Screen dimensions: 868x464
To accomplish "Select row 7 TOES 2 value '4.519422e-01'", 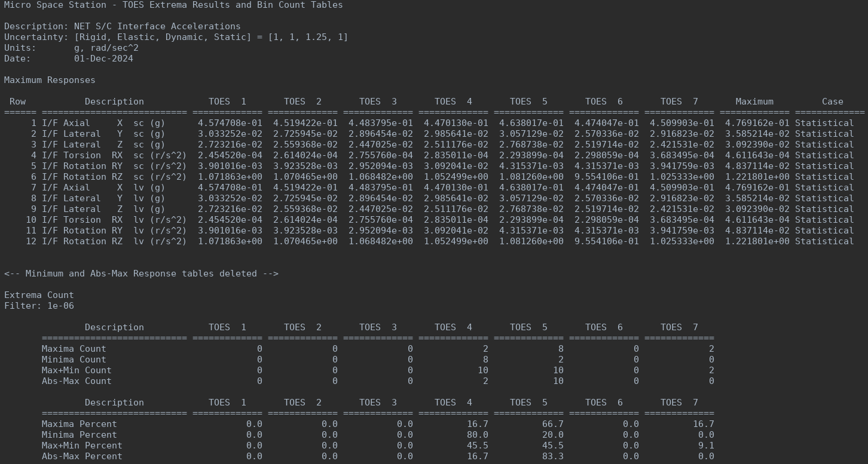I will point(305,188).
